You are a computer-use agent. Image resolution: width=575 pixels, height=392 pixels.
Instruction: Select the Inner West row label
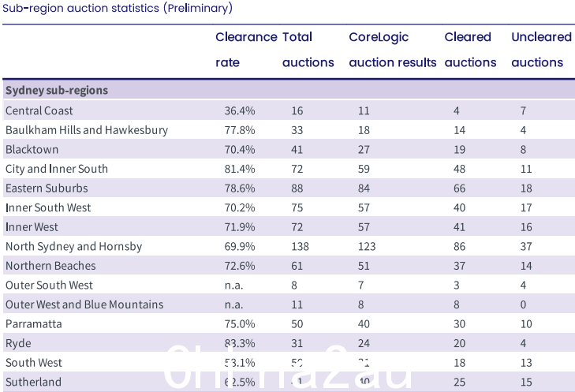32,227
